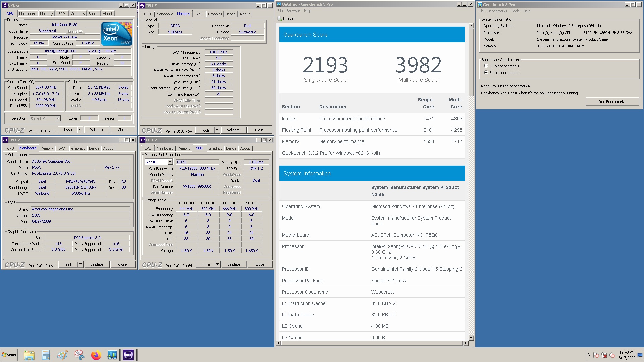Open Slot #2 memory slot dropdown
Image resolution: width=644 pixels, height=362 pixels.
170,162
